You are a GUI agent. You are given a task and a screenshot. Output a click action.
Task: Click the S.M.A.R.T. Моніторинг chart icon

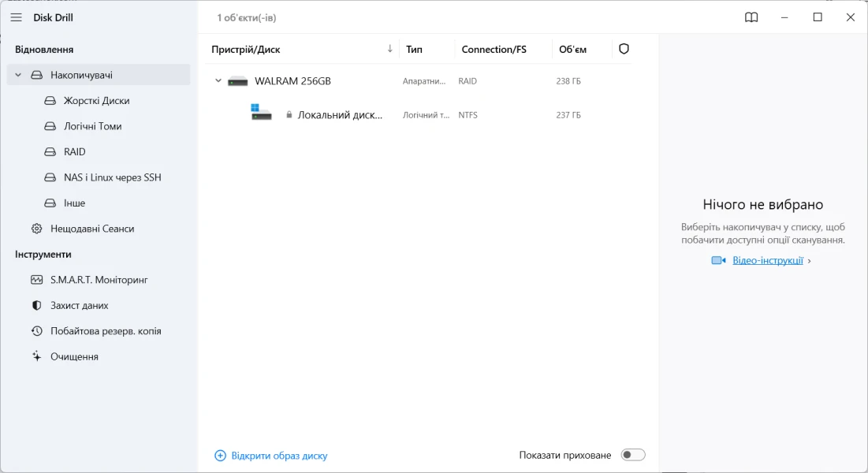[x=36, y=280]
